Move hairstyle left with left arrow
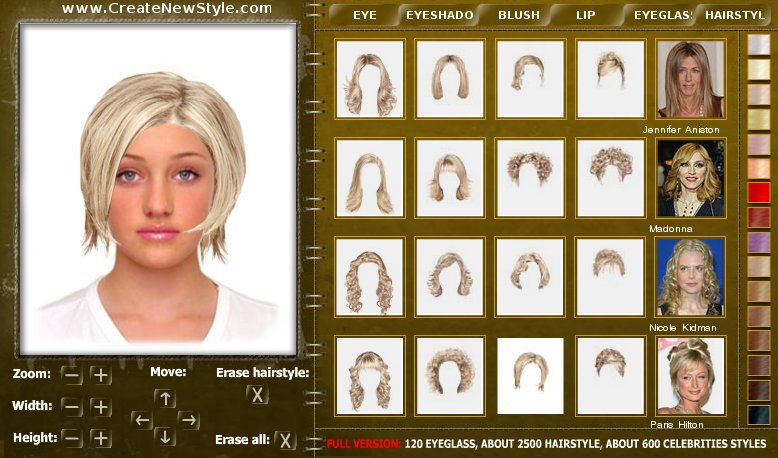 [x=142, y=420]
